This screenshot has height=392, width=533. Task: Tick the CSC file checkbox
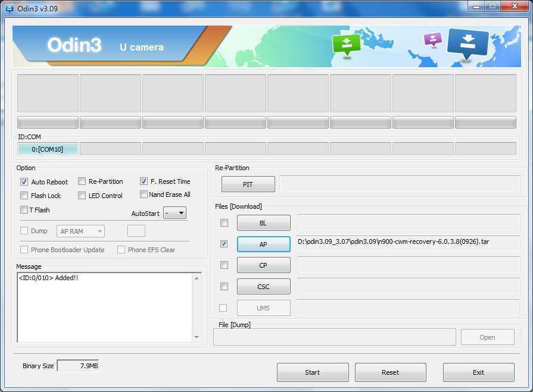click(x=224, y=287)
